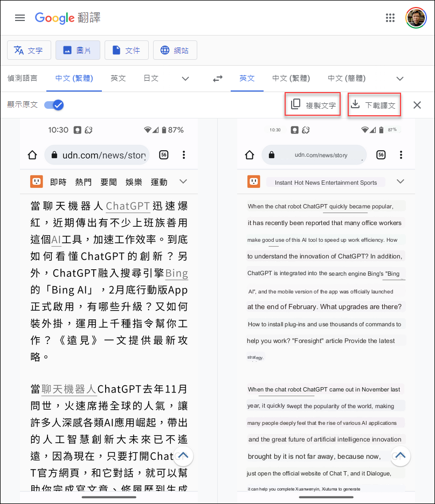The width and height of the screenshot is (435, 504).
Task: Select source language 中文 (繁體)
Action: tap(74, 78)
